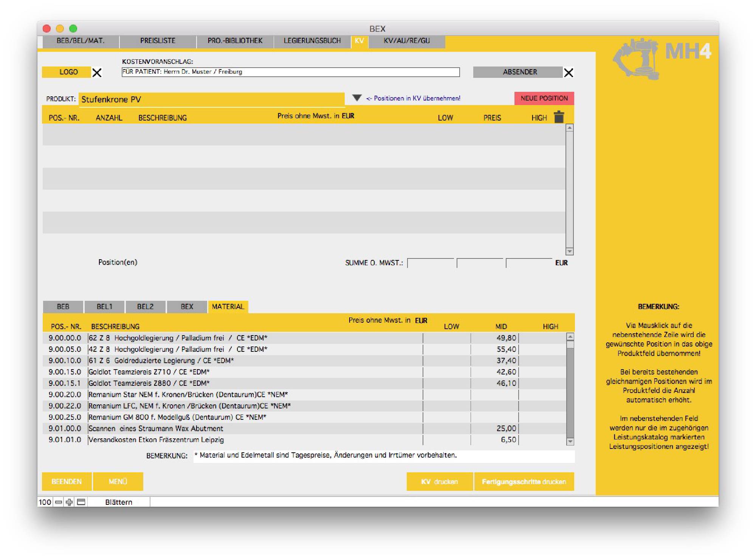Click the X beside the ABSENDER button

pyautogui.click(x=569, y=73)
